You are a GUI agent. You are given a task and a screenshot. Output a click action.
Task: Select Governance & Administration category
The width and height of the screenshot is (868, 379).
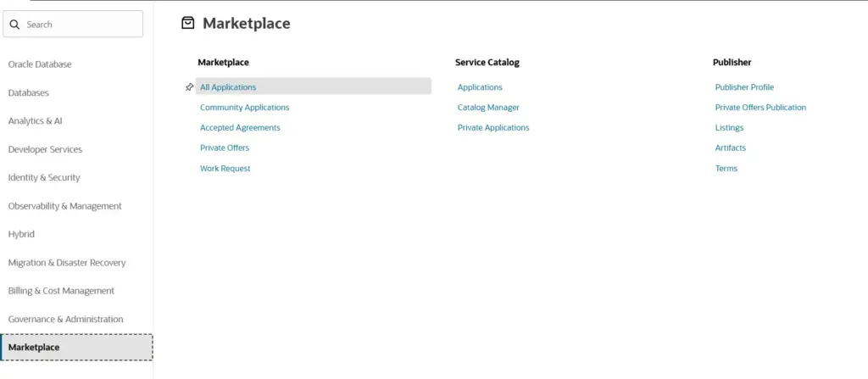pyautogui.click(x=66, y=319)
